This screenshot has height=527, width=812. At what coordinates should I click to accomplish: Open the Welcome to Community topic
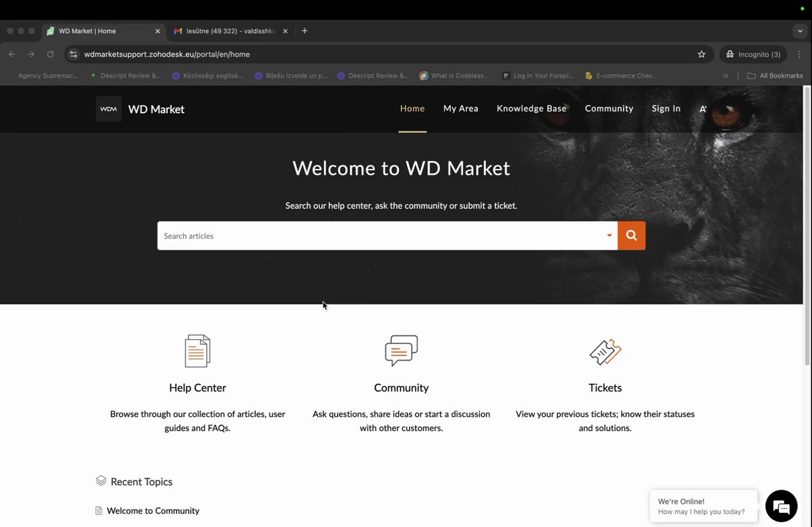(153, 510)
